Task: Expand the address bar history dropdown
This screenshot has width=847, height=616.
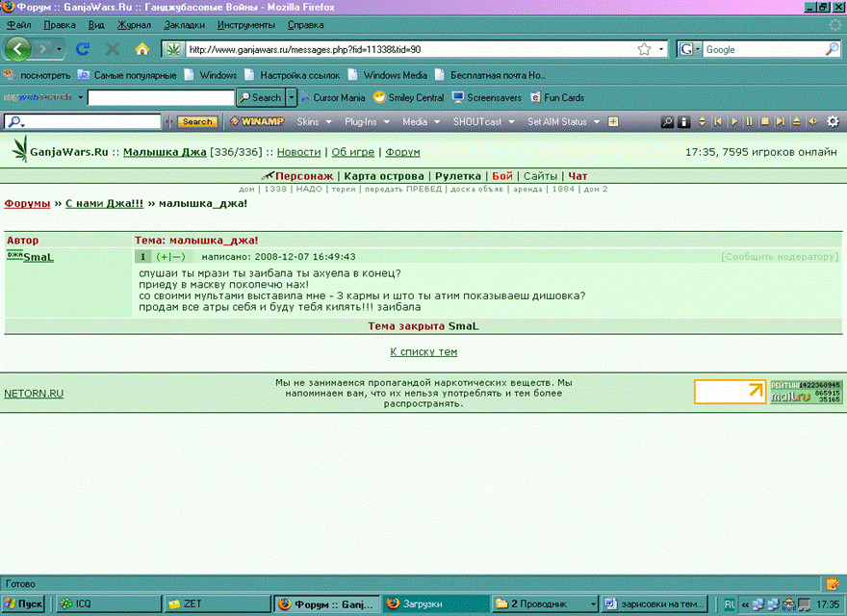Action: [x=661, y=49]
